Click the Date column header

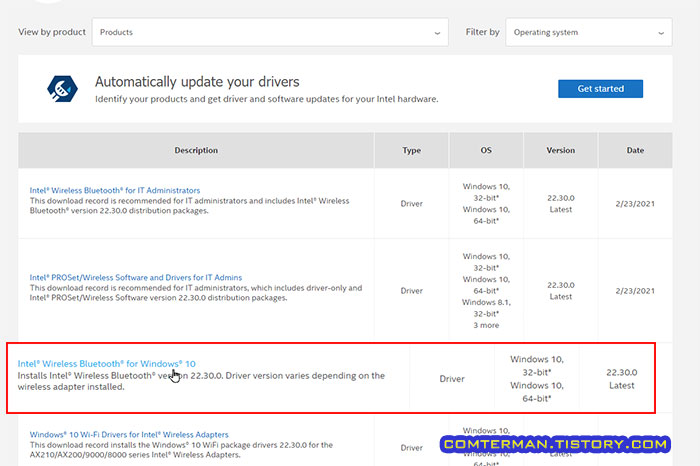tap(635, 150)
